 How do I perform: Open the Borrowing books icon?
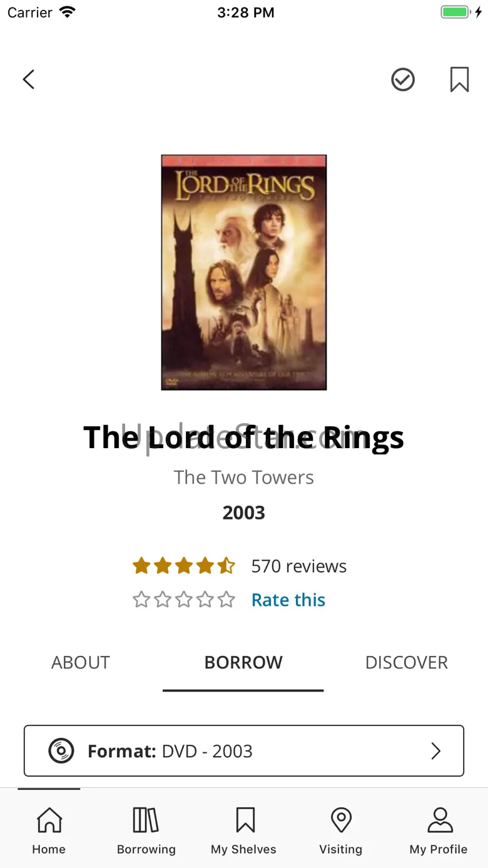[x=146, y=820]
